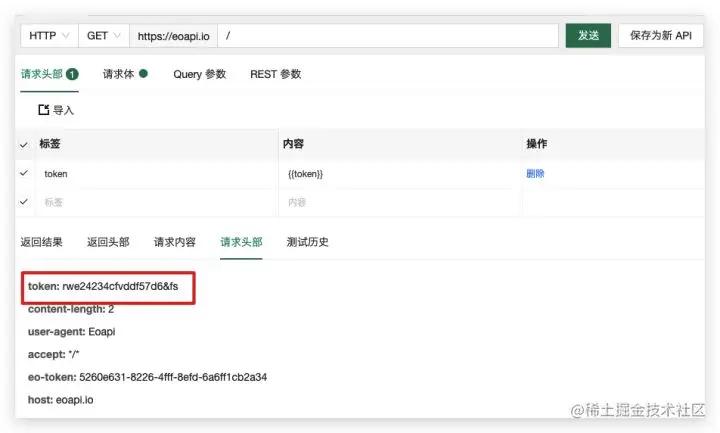Click the 保存为新 API button
The width and height of the screenshot is (720, 433).
(661, 35)
